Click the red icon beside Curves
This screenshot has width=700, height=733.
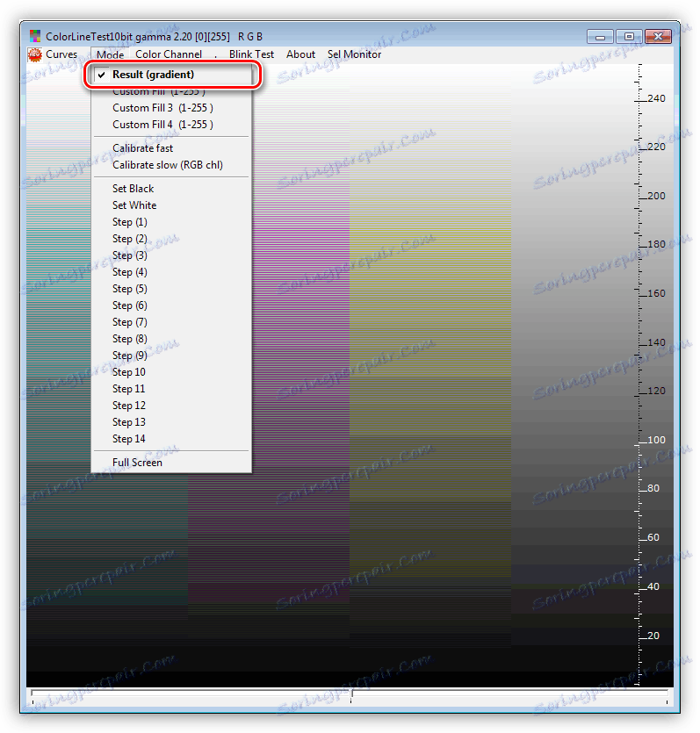click(34, 54)
